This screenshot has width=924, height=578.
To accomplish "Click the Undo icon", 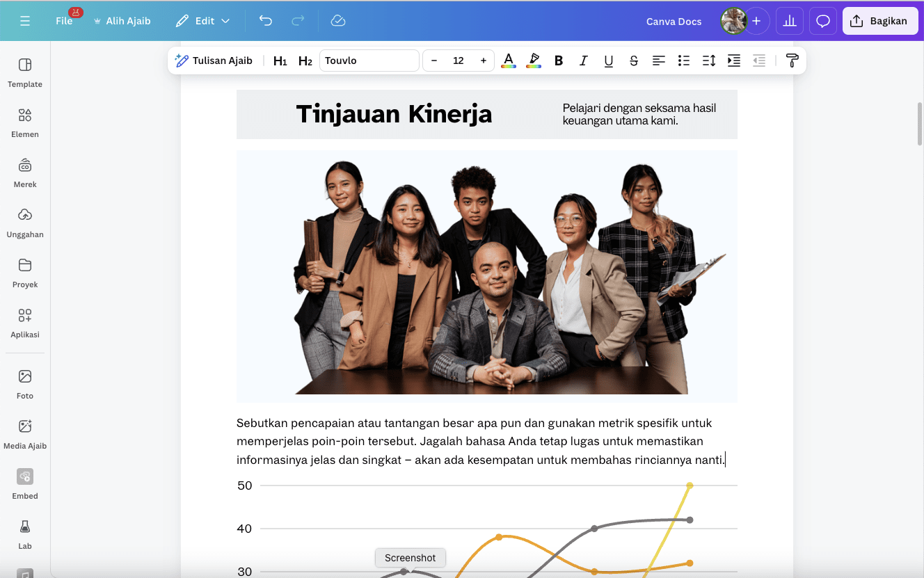I will pyautogui.click(x=265, y=21).
